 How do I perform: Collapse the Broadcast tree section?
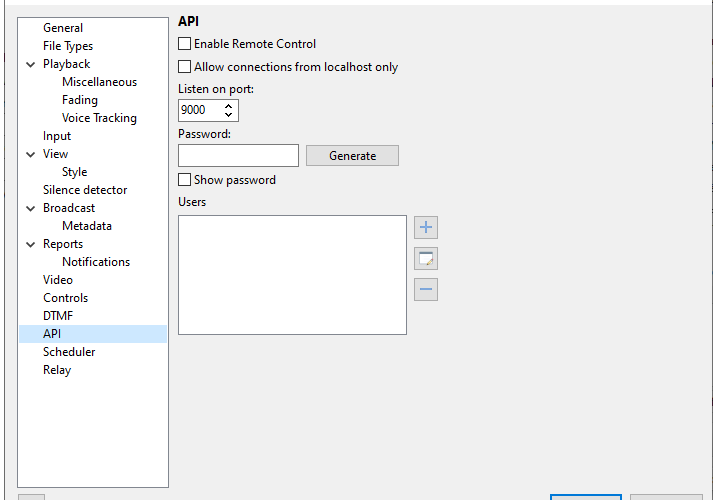click(x=31, y=208)
